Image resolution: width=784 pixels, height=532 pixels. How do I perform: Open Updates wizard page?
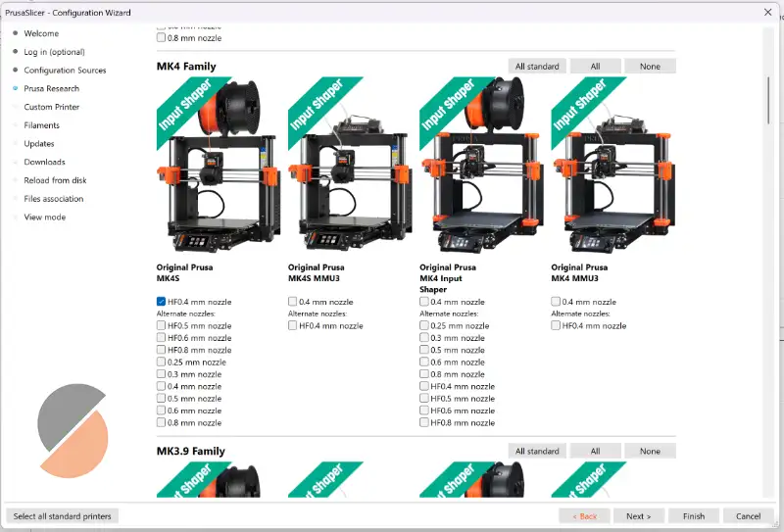(39, 143)
